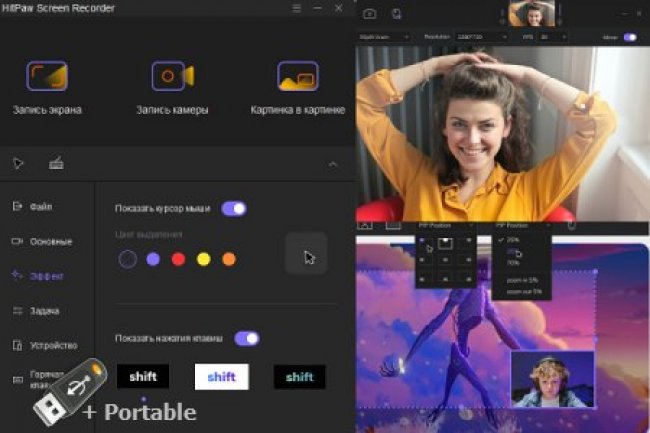Image resolution: width=650 pixels, height=433 pixels.
Task: Open the Файл settings section
Action: (32, 206)
